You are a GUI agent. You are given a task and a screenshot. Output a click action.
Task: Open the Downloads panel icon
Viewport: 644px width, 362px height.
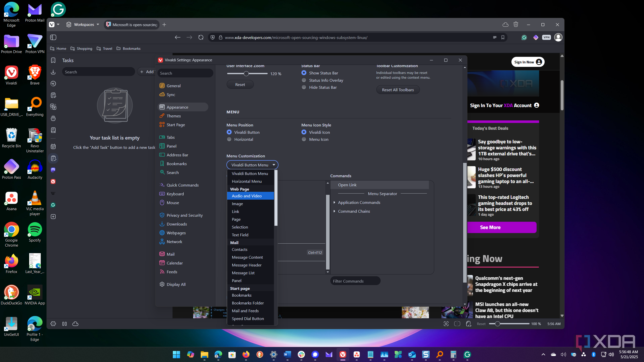53,72
